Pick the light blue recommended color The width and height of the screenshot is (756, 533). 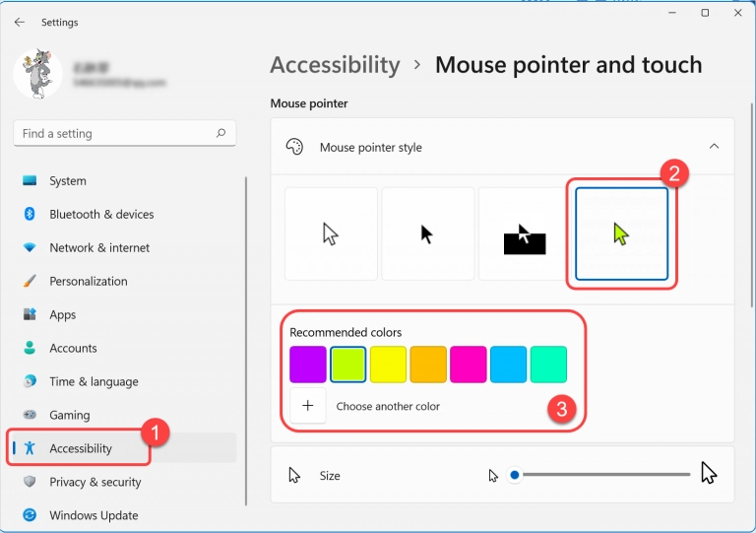coord(508,365)
